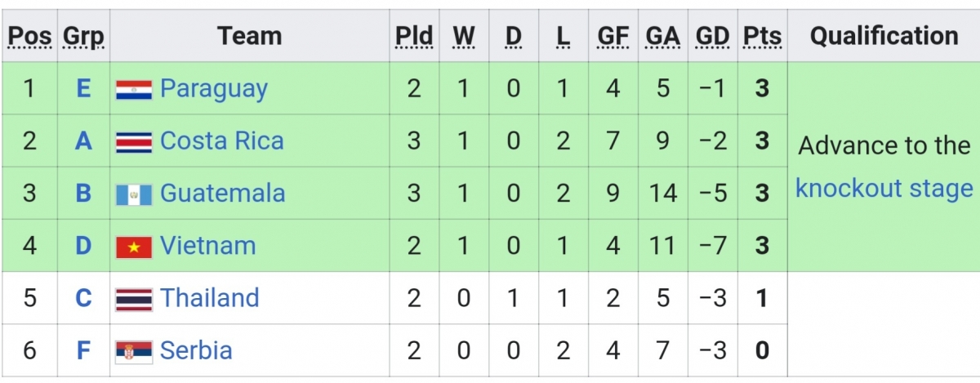The height and width of the screenshot is (383, 980).
Task: Click the Pos column header
Action: click(29, 37)
